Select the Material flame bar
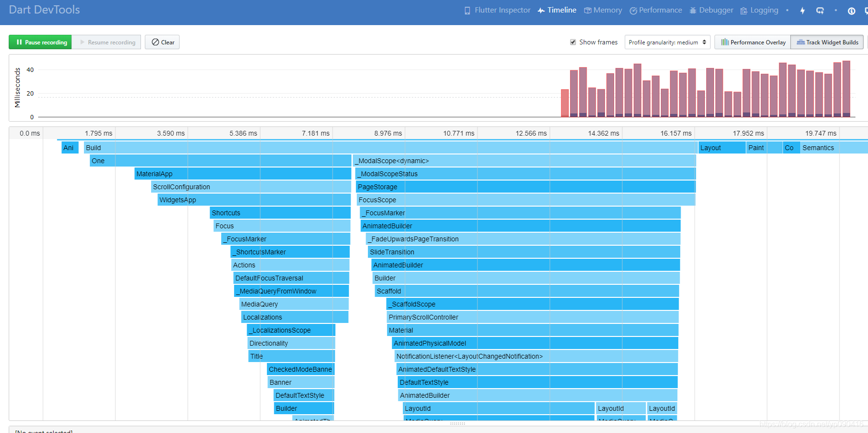Image resolution: width=868 pixels, height=433 pixels. 532,330
